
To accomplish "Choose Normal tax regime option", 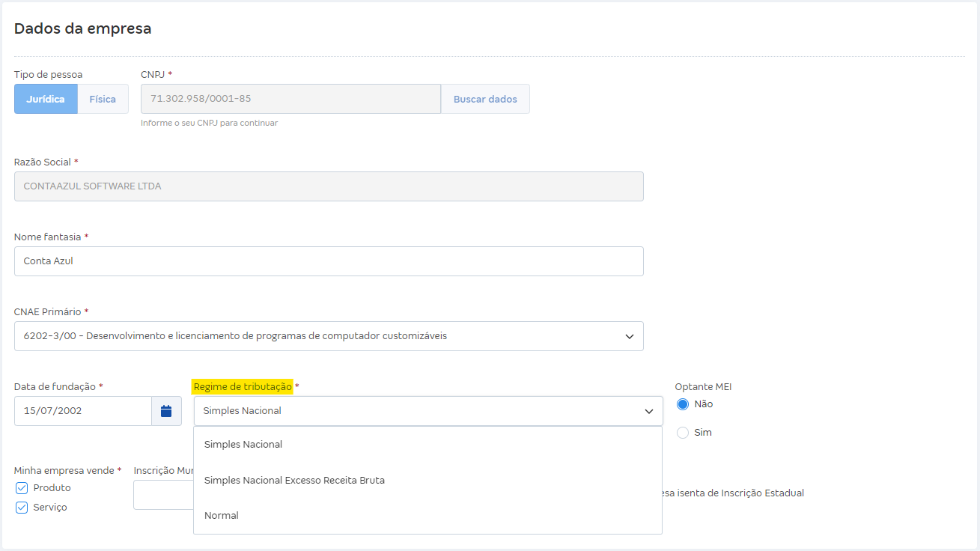I will pyautogui.click(x=222, y=516).
